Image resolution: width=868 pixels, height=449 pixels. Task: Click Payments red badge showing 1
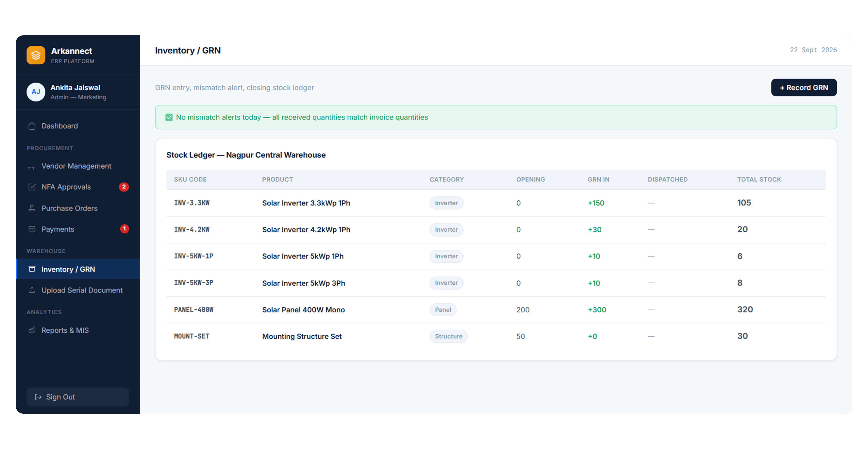pos(124,229)
